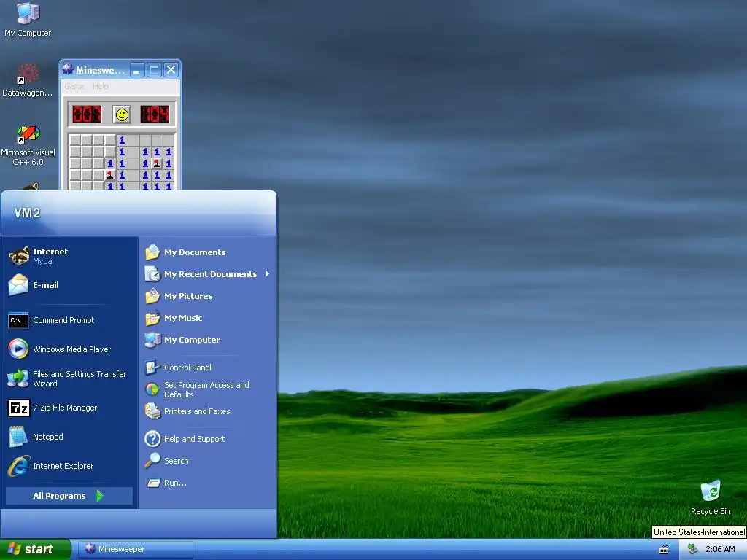Close the Minesweeper window
The height and width of the screenshot is (560, 747).
(x=171, y=71)
